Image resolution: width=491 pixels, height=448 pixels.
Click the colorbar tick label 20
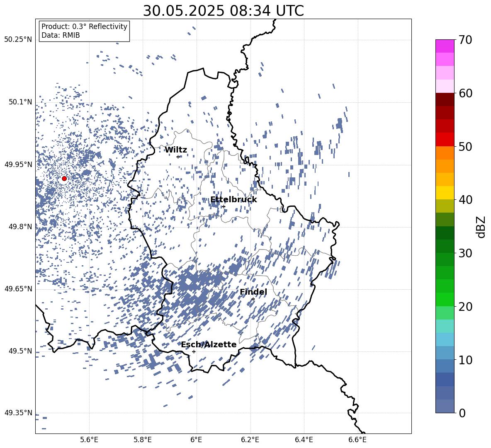(465, 306)
